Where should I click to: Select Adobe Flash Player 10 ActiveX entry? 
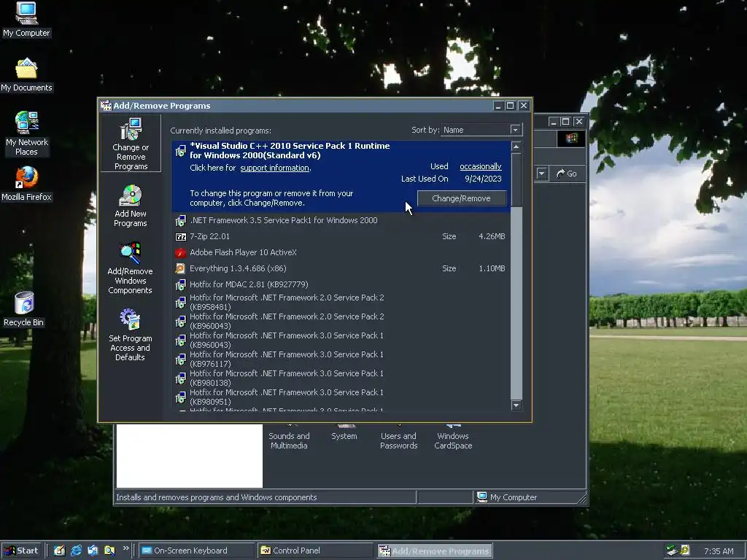click(341, 252)
